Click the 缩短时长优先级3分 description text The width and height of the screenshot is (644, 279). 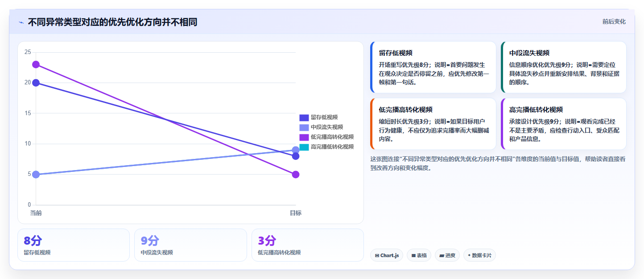[x=434, y=130]
